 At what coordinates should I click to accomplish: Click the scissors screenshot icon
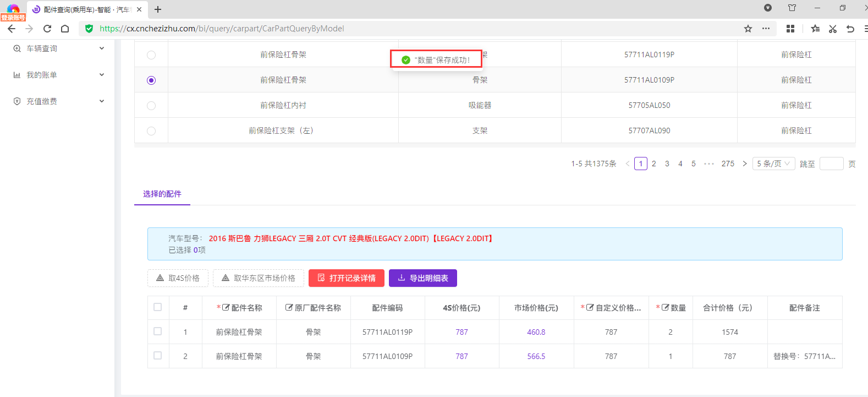click(833, 29)
